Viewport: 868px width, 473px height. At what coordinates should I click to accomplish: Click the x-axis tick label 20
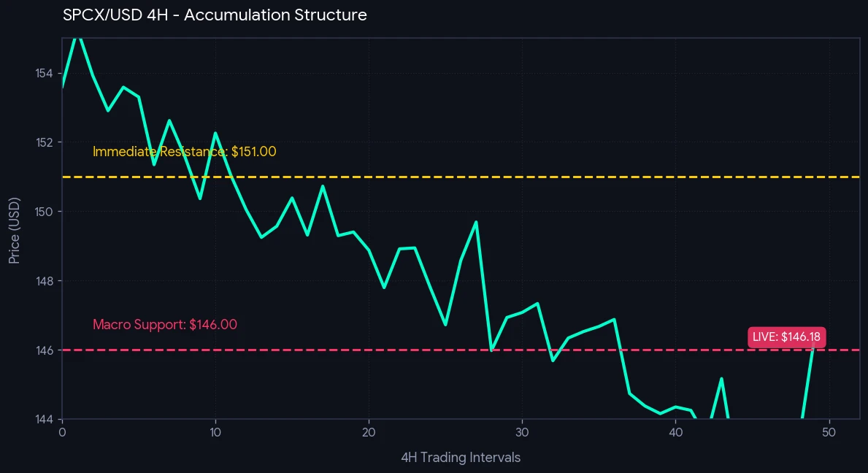tap(369, 433)
